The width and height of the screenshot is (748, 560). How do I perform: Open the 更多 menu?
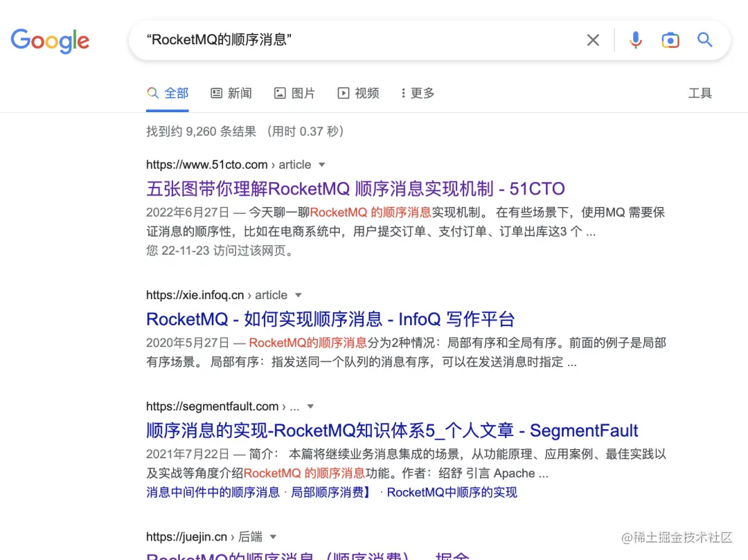click(x=418, y=93)
